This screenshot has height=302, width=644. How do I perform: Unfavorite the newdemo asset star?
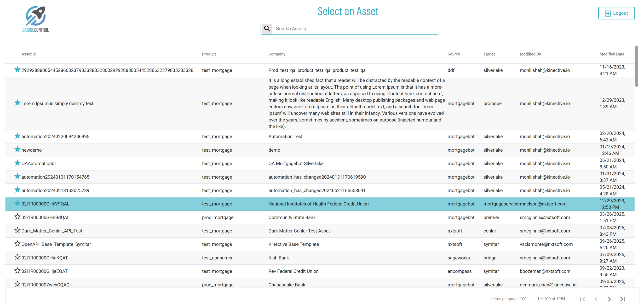(17, 149)
